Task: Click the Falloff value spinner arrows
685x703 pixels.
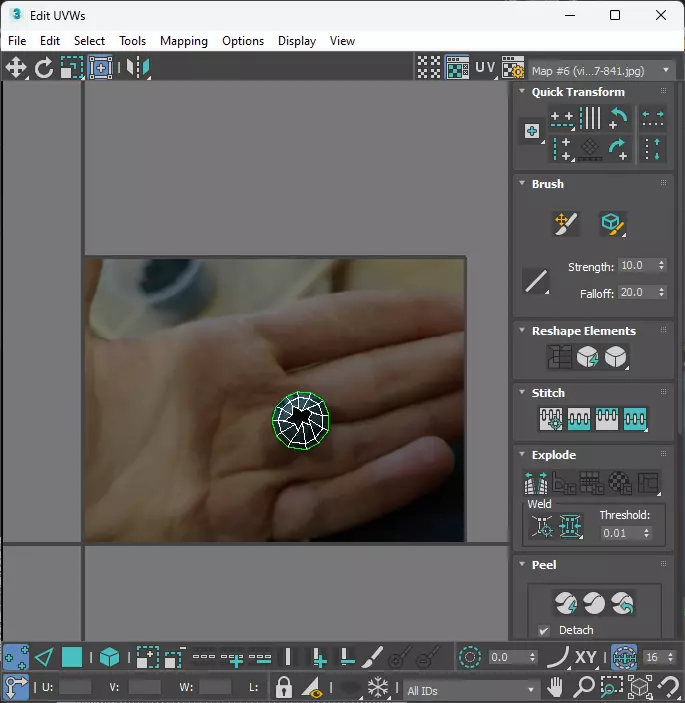Action: click(661, 292)
